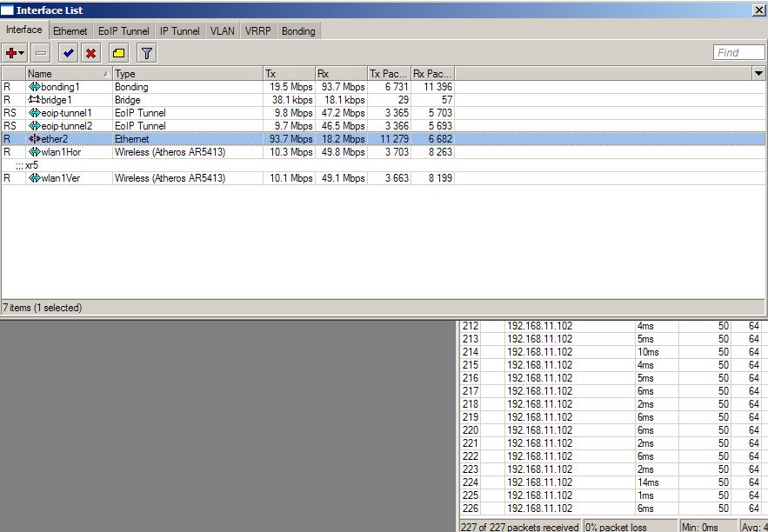Open the EoIP Tunnel tab
Image resolution: width=768 pixels, height=532 pixels.
[124, 30]
